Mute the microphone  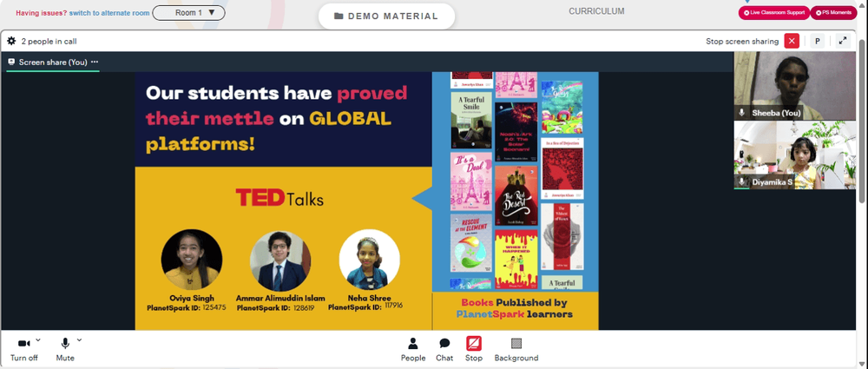65,350
